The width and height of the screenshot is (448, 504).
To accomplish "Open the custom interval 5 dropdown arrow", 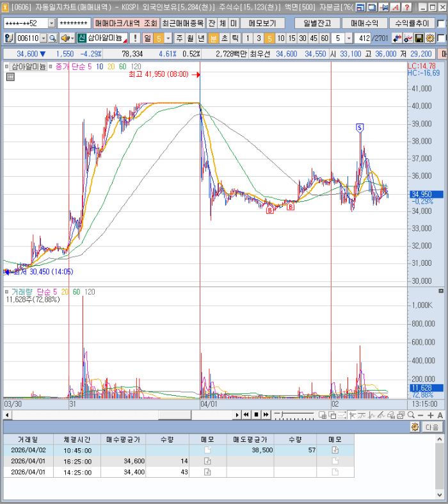I will 349,38.
